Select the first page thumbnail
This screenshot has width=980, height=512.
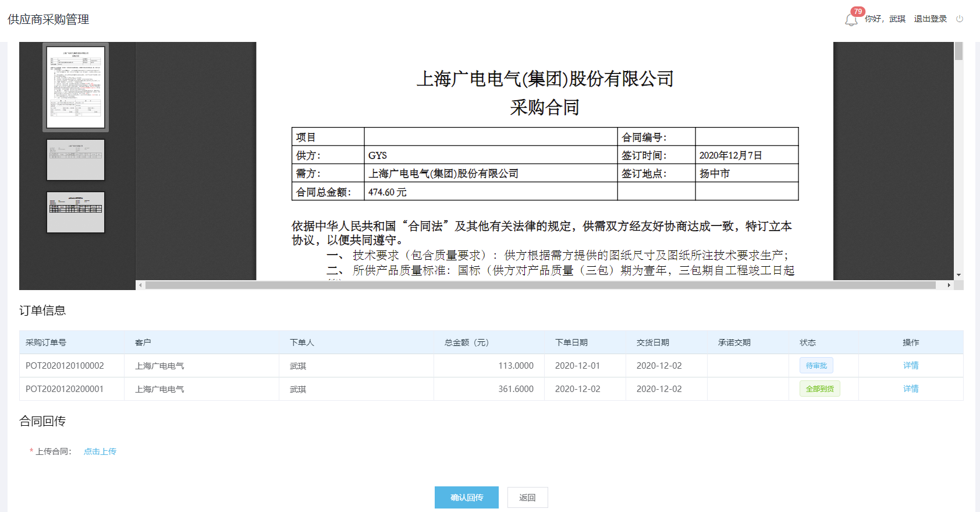pos(76,87)
